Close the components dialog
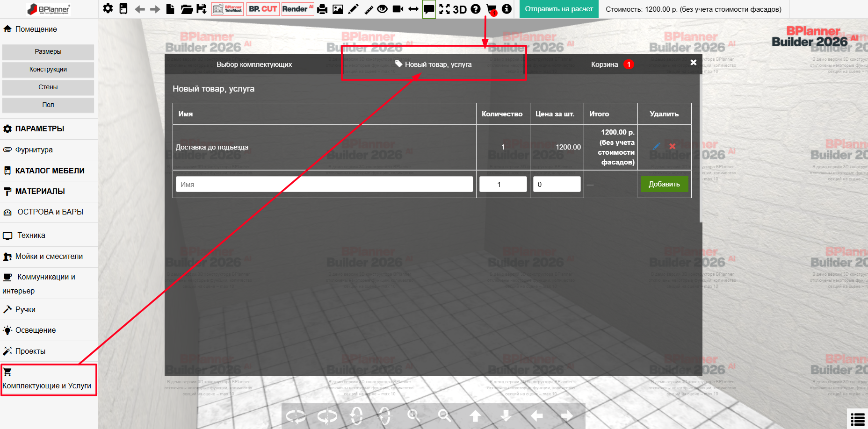The height and width of the screenshot is (429, 868). coord(694,62)
